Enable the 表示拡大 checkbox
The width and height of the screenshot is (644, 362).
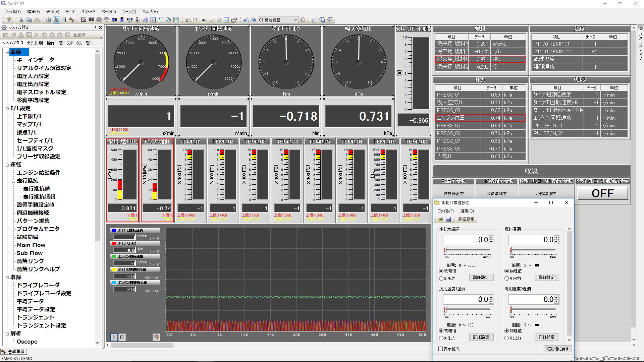point(441,349)
